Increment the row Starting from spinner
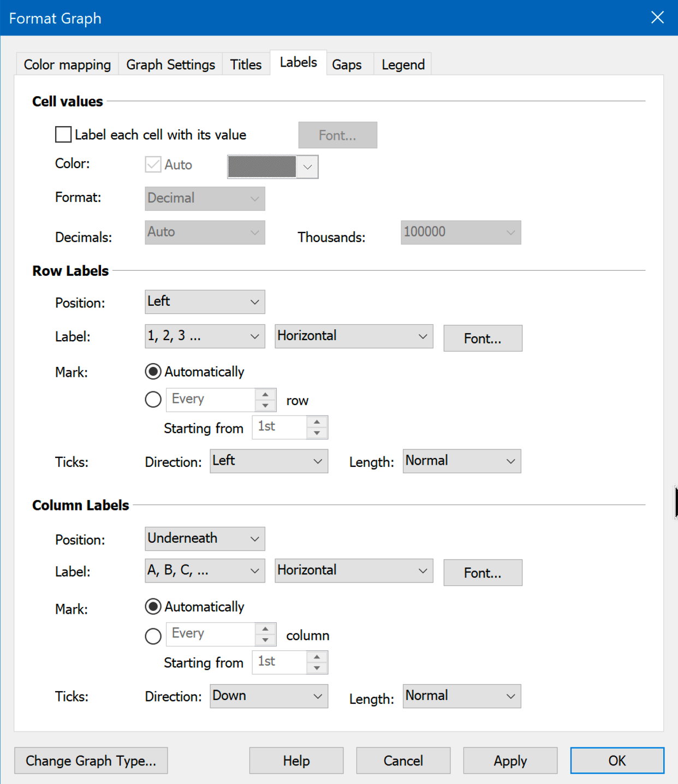Image resolution: width=678 pixels, height=784 pixels. point(317,422)
